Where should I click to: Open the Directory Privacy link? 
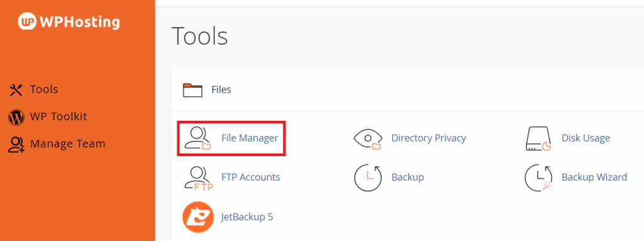click(429, 138)
